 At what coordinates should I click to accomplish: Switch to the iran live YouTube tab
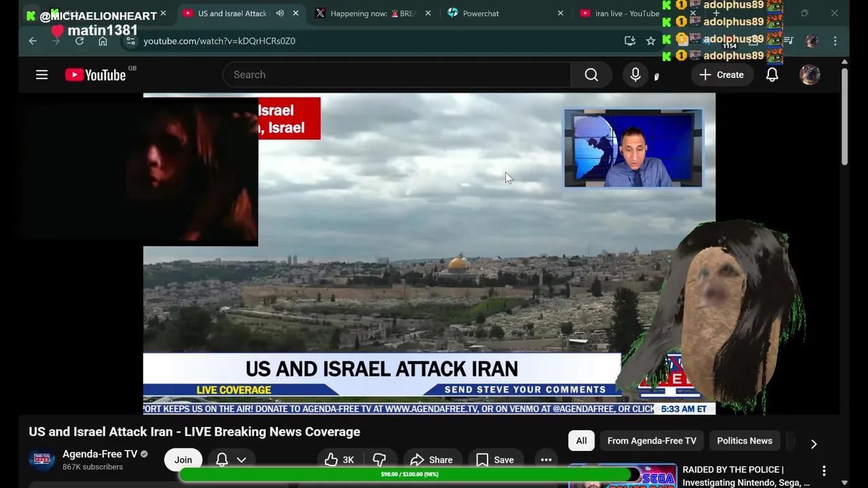(x=627, y=13)
